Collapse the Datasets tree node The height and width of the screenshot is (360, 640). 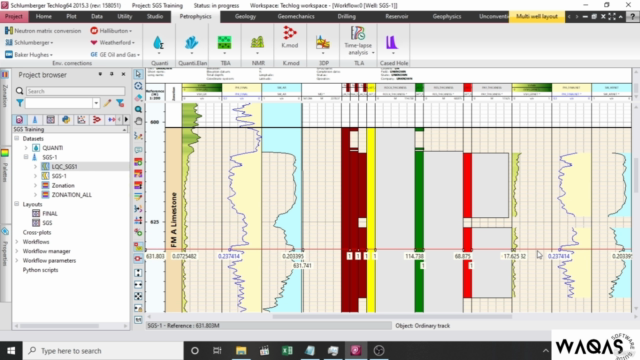pyautogui.click(x=17, y=138)
